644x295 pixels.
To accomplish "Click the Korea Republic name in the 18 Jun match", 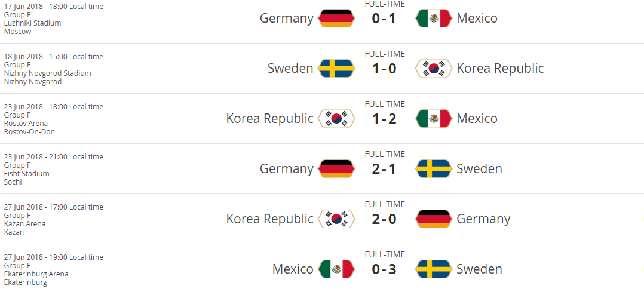I will pos(500,69).
